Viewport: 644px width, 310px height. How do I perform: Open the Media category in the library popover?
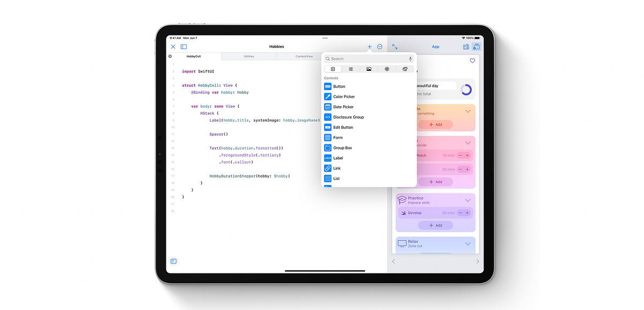click(369, 69)
